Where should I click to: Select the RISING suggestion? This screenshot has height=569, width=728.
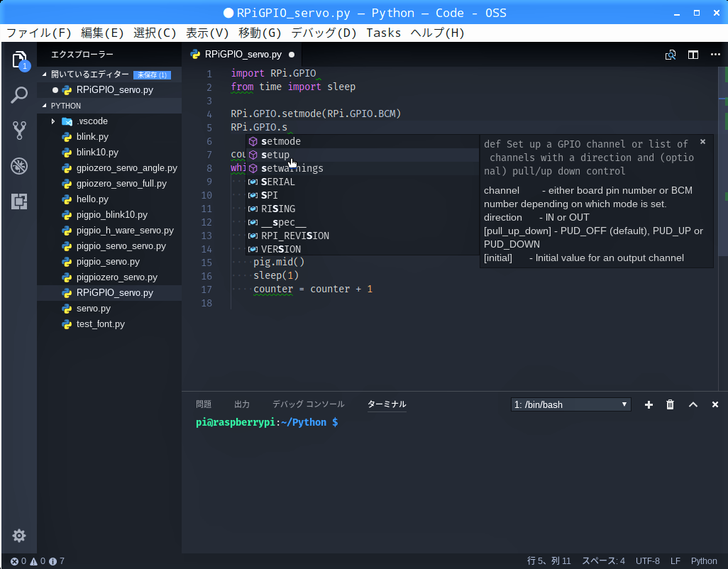tap(362, 209)
